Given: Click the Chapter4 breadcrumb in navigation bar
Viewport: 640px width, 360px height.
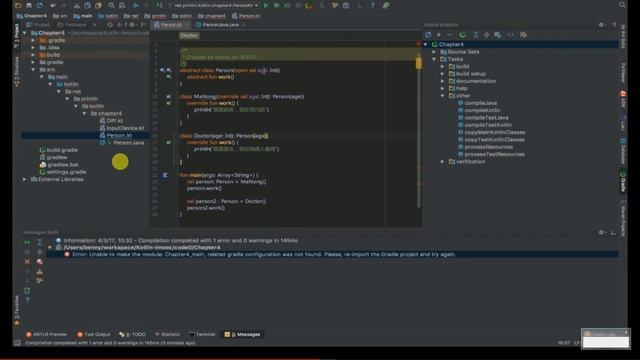Looking at the screenshot, I should (x=32, y=16).
